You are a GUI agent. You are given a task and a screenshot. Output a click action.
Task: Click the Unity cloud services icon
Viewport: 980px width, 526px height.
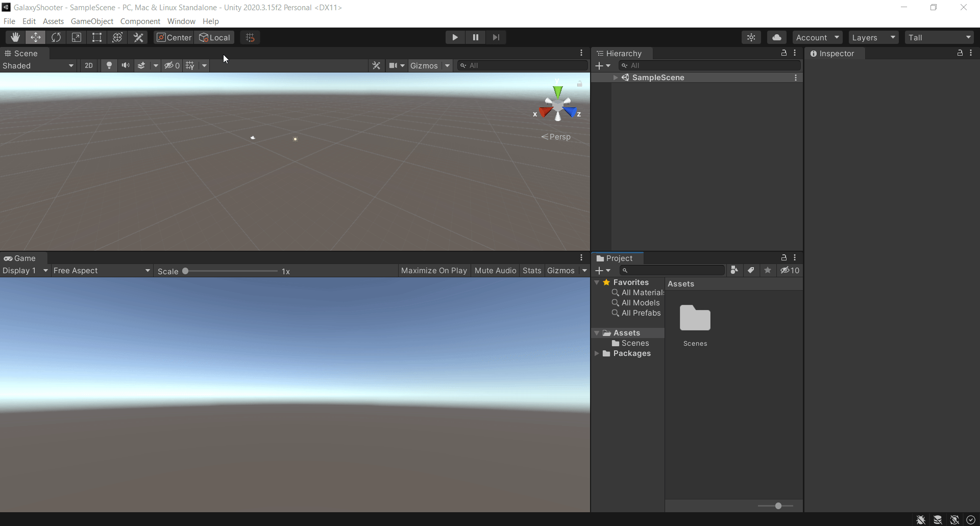[x=777, y=37]
